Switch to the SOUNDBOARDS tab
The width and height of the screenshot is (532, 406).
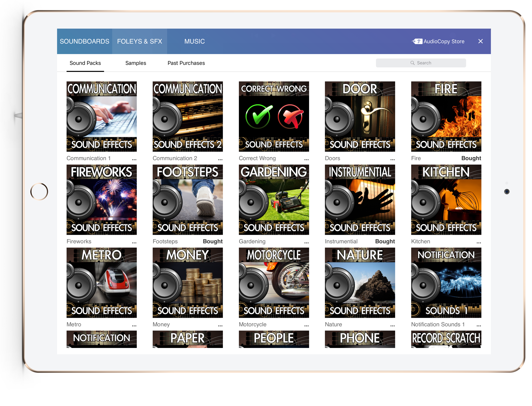tap(85, 41)
